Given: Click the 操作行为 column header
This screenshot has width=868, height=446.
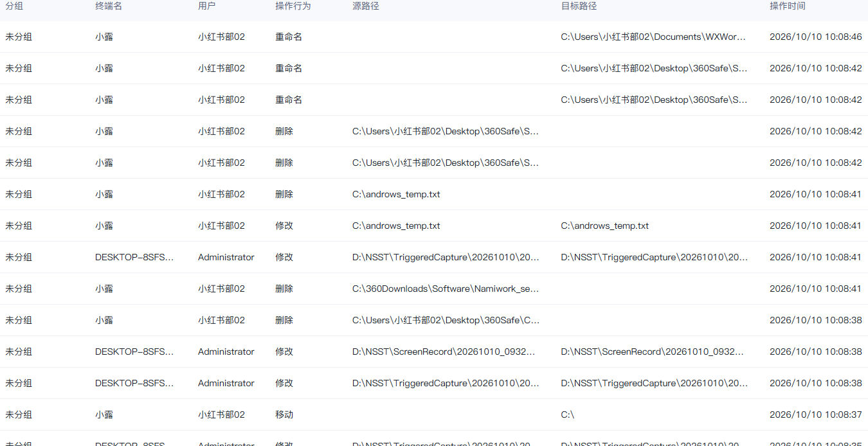Looking at the screenshot, I should (x=293, y=6).
